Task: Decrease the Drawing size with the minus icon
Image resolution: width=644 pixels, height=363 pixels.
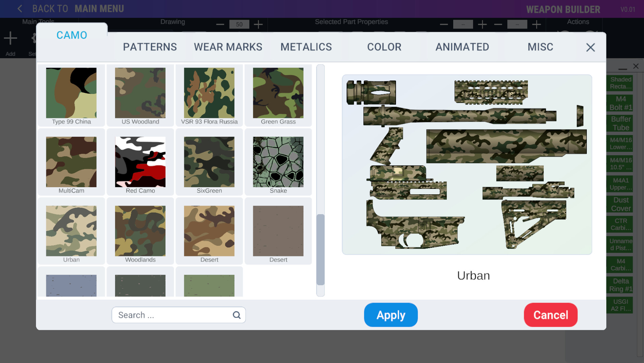Action: (x=220, y=24)
